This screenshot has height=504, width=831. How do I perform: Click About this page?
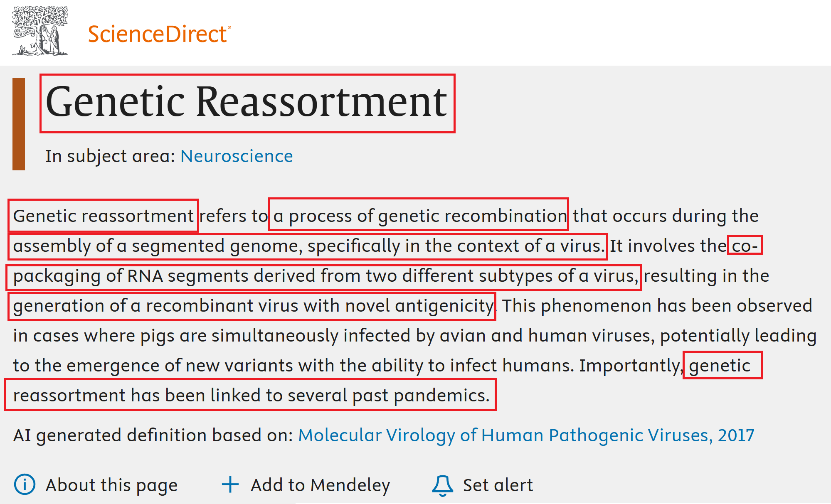pos(111,485)
